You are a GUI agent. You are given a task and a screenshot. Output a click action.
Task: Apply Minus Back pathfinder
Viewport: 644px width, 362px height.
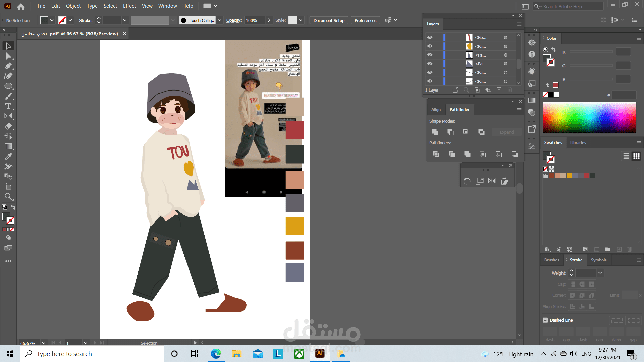click(x=515, y=154)
